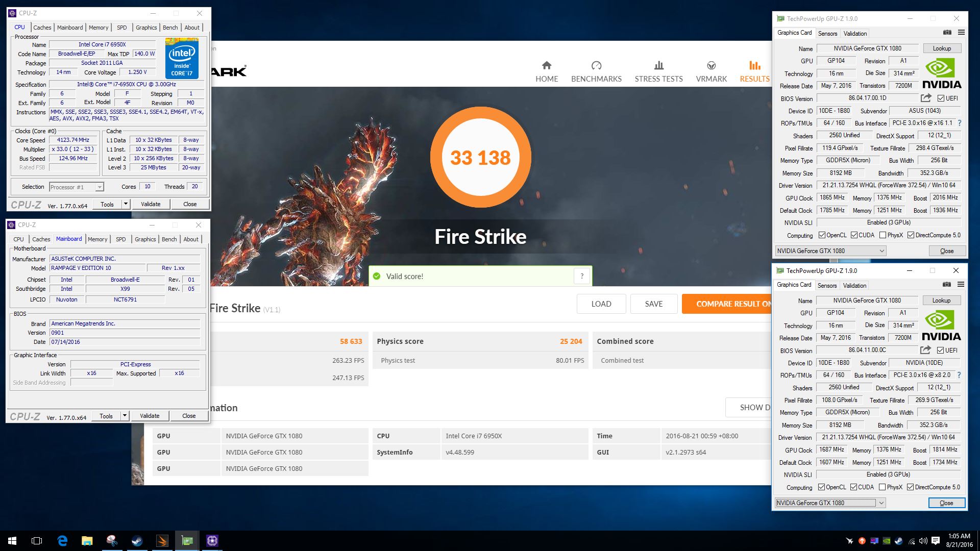Switch to CPU-Z taskbar icon
Viewport: 980px width, 551px height.
click(x=212, y=541)
